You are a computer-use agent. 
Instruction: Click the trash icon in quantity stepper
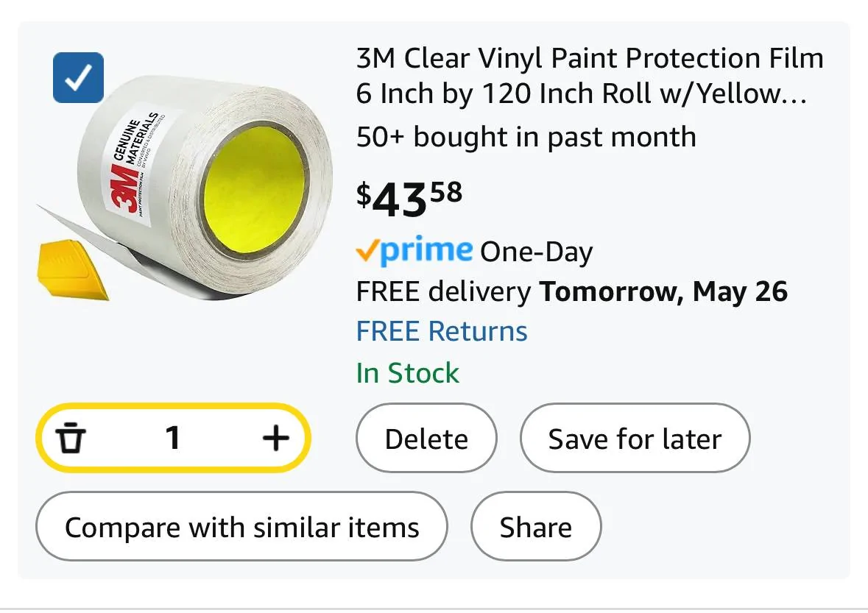[x=71, y=439]
